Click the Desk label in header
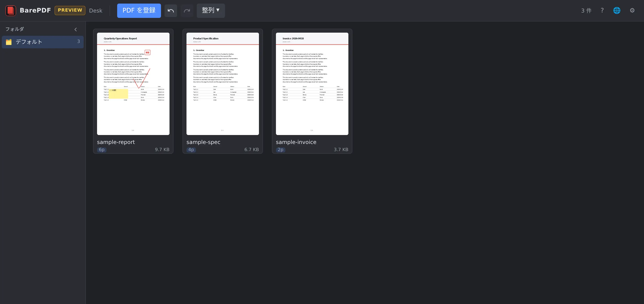Screen dimensions: 644x304 click(96, 11)
